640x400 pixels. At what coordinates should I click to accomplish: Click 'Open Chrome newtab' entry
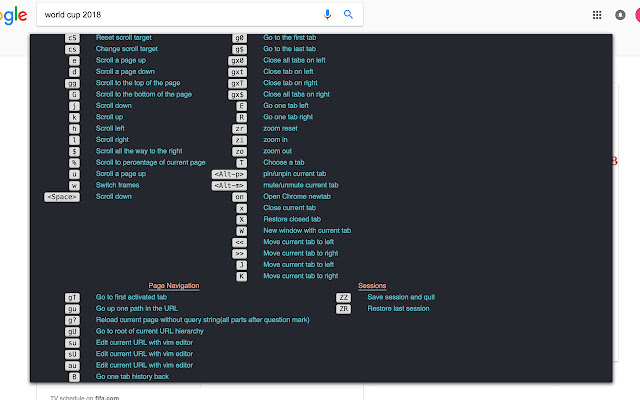[x=296, y=197]
